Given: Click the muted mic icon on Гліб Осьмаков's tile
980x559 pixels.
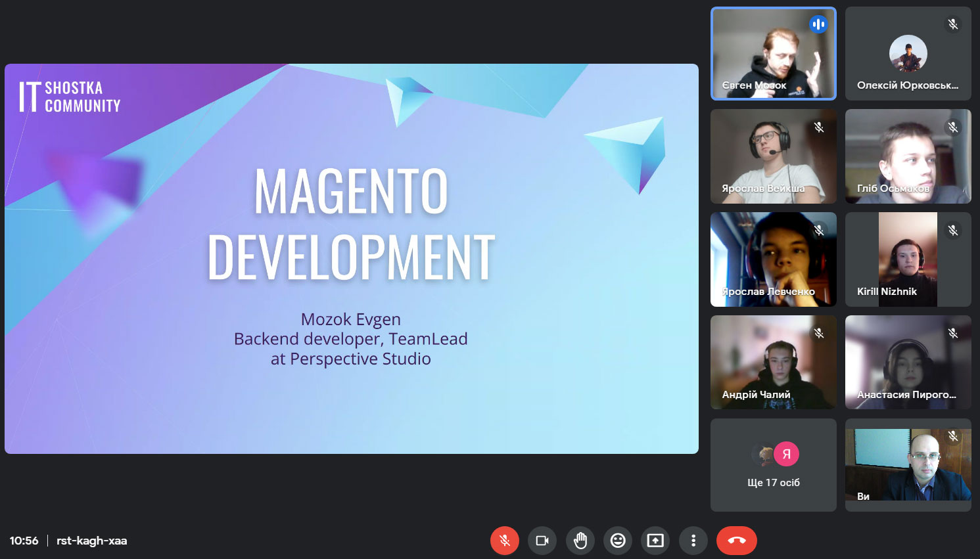Looking at the screenshot, I should coord(953,127).
